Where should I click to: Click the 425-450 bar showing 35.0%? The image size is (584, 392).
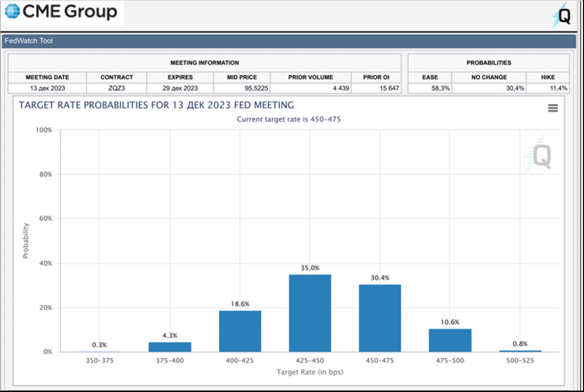point(310,313)
